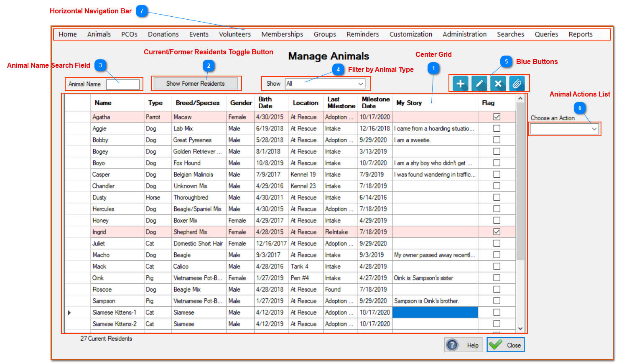Click the blue plus Add button

[460, 84]
